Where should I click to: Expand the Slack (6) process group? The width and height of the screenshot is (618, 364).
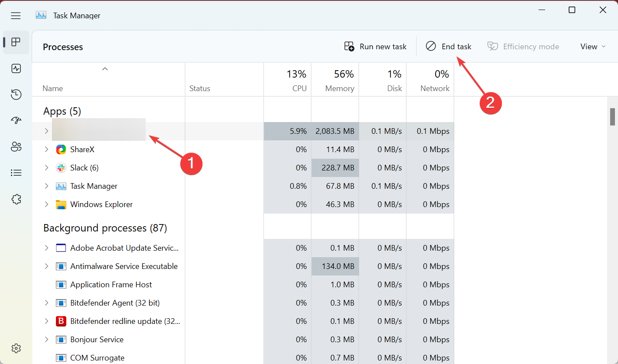click(x=47, y=168)
